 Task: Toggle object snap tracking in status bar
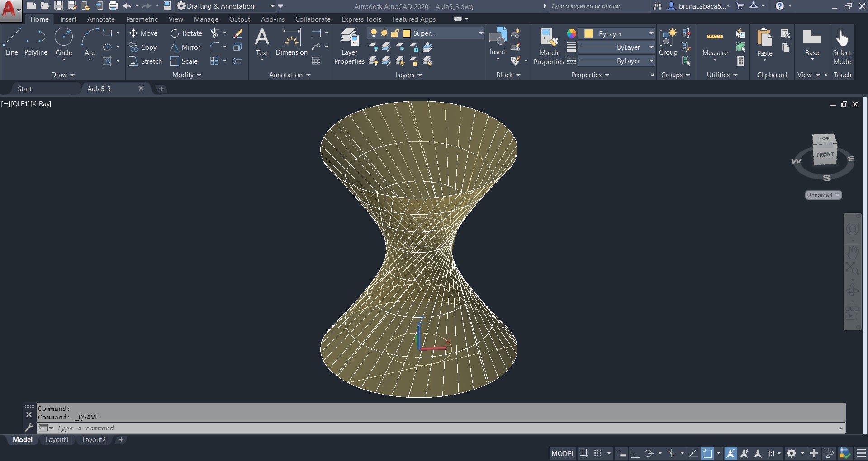(x=693, y=453)
